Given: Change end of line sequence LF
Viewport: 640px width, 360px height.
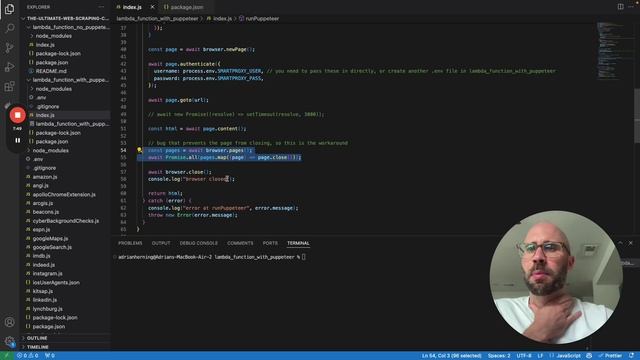Looking at the screenshot, I should tap(540, 356).
